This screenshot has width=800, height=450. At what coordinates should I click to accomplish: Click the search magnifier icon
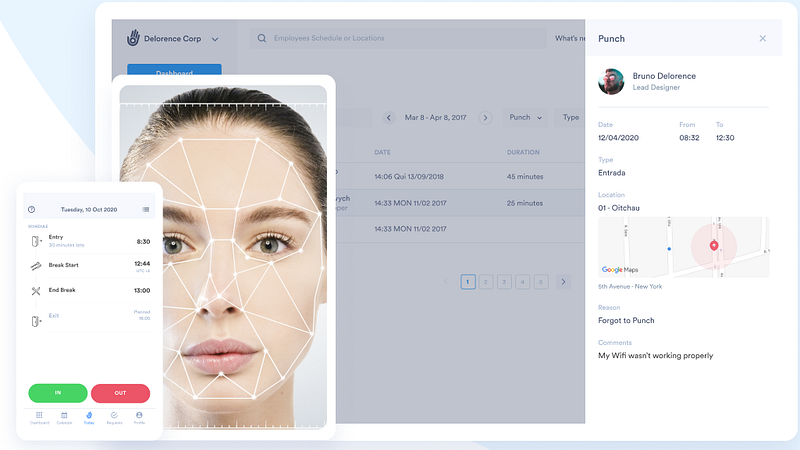pyautogui.click(x=262, y=38)
